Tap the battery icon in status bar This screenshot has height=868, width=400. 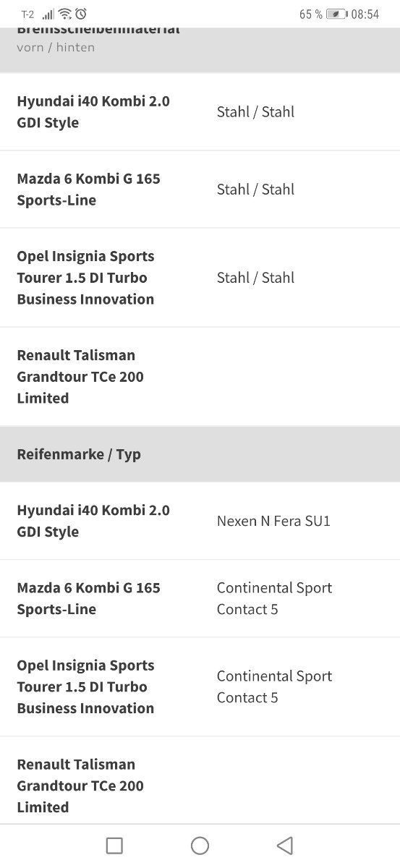coord(336,14)
